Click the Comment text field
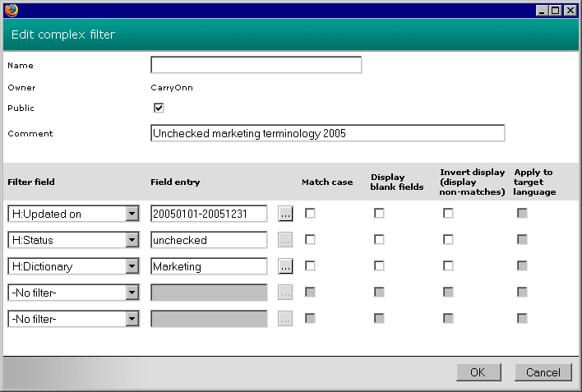 328,133
